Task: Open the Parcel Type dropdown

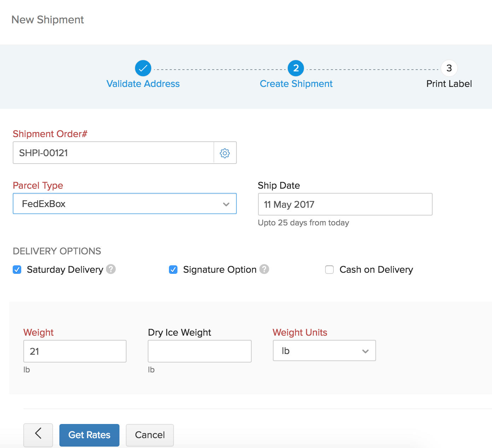Action: [x=124, y=204]
